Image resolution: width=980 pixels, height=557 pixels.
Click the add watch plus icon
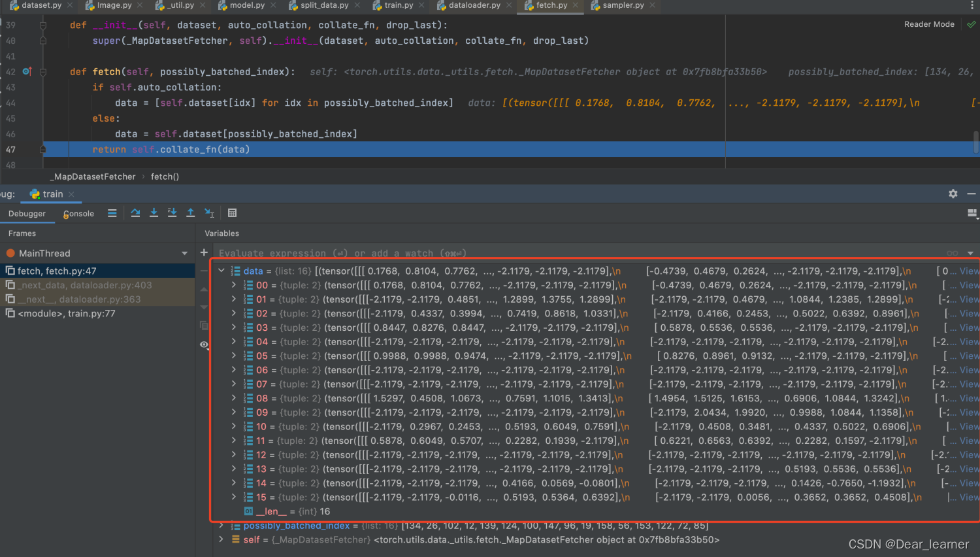(x=204, y=252)
